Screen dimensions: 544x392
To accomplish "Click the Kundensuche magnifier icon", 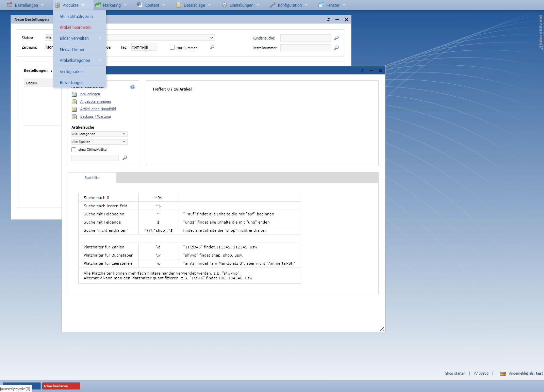I will tap(336, 38).
